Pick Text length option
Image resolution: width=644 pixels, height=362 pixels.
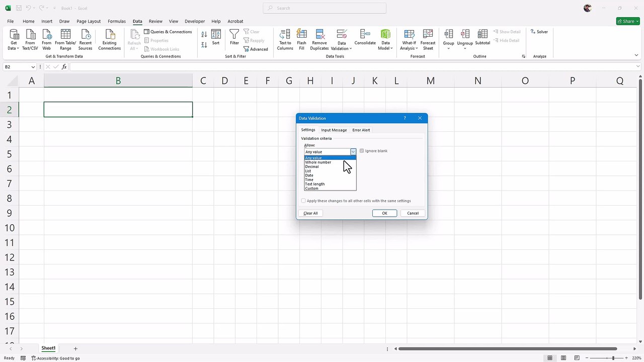[330, 184]
